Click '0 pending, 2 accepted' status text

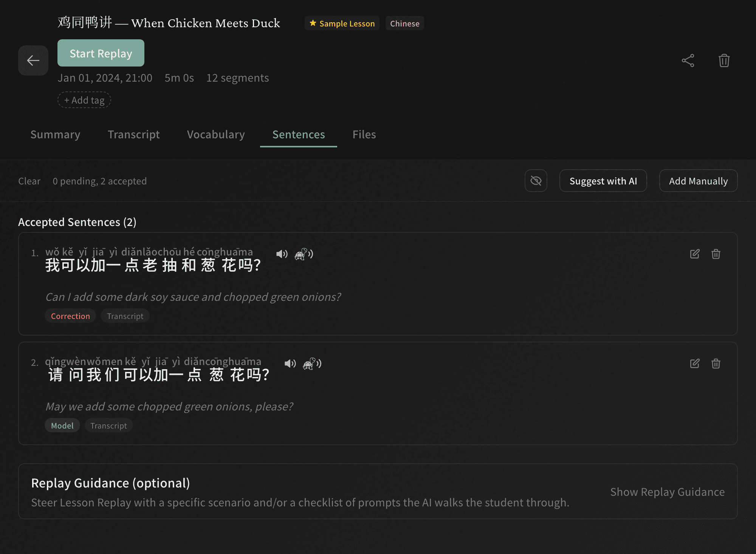point(100,181)
